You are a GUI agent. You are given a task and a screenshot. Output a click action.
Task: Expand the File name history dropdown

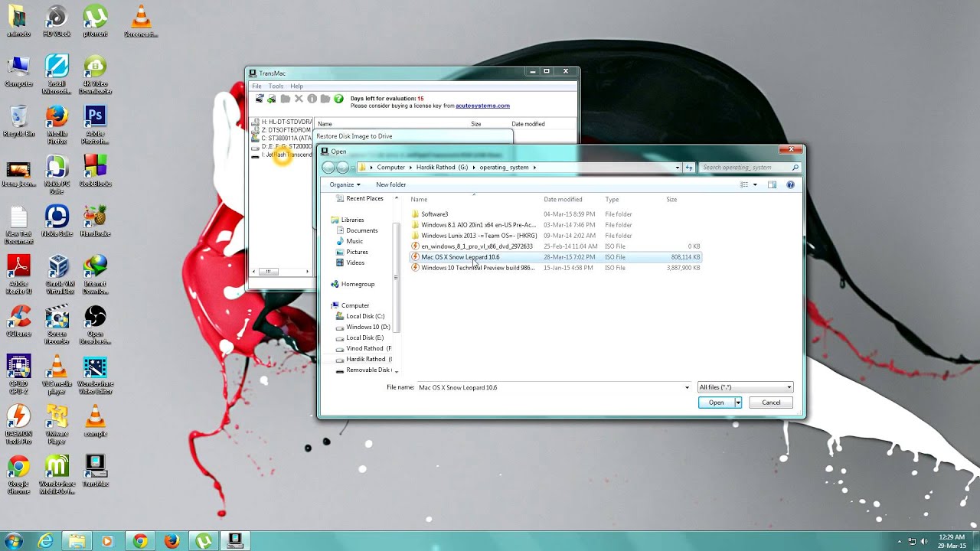(687, 387)
